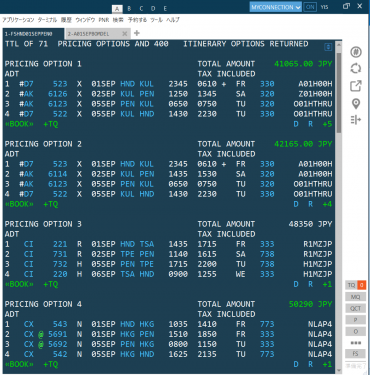Click equipment code 773 on flight 543
Image resolution: width=370 pixels, height=375 pixels.
(267, 324)
